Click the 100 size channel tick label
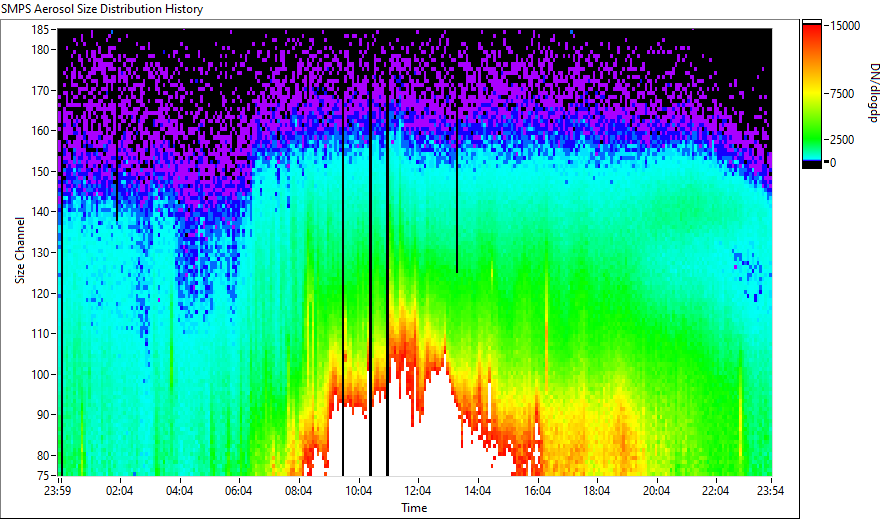 [x=41, y=374]
